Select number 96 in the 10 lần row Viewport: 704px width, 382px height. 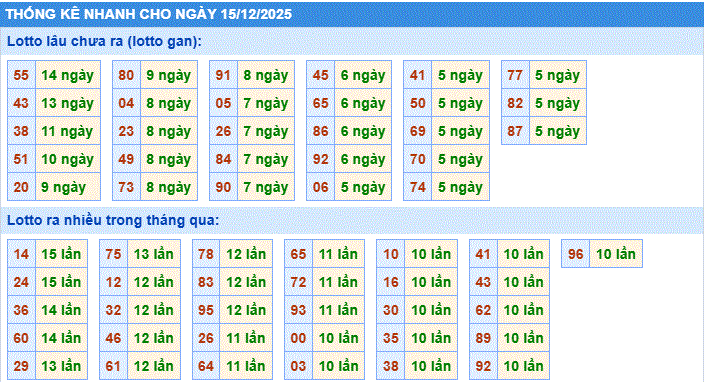(576, 254)
